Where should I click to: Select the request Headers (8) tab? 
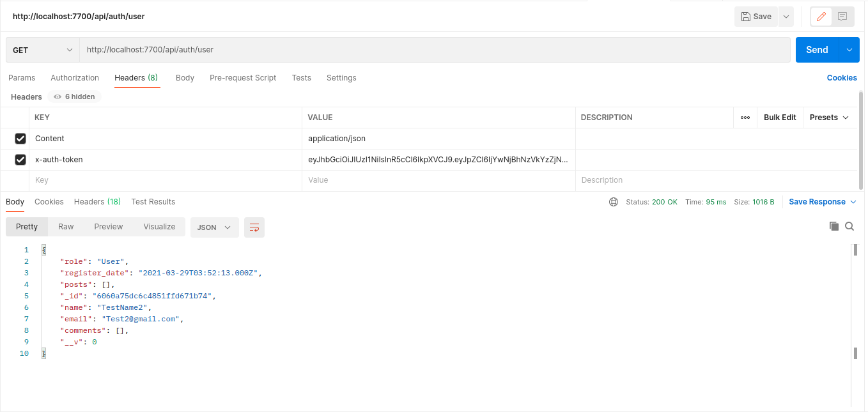136,78
